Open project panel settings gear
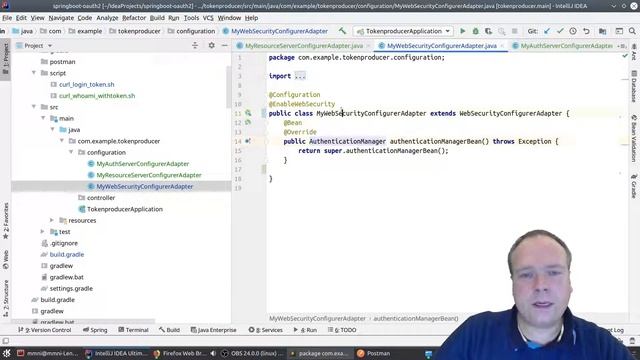This screenshot has width=640, height=360. (211, 46)
